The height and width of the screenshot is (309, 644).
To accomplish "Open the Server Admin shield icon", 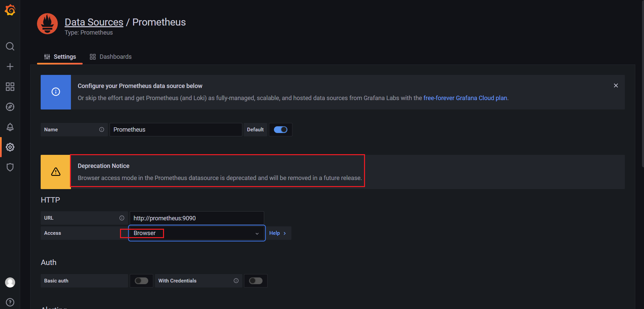I will (x=10, y=167).
